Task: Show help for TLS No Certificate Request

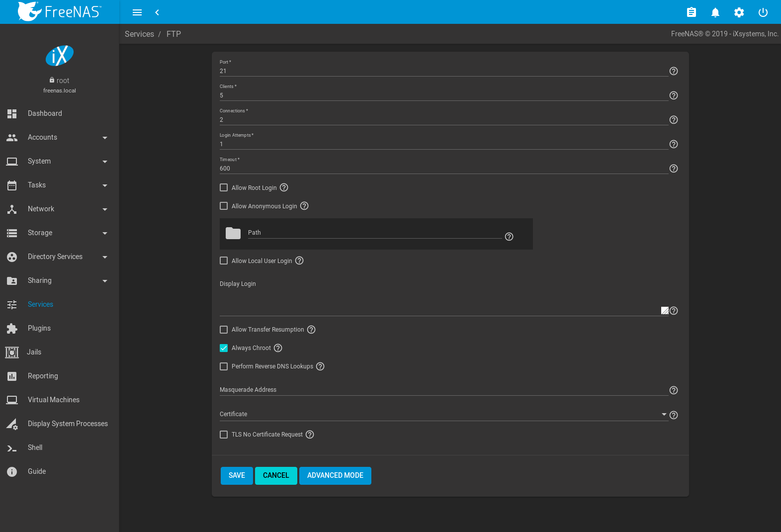Action: click(310, 435)
